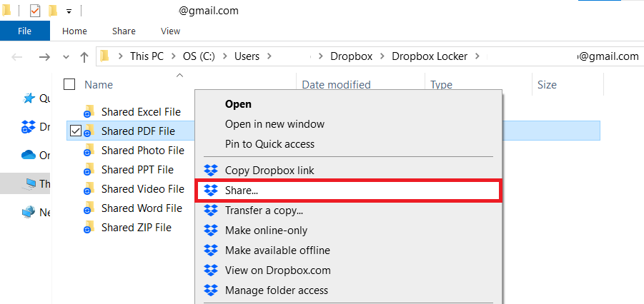Click the Up arrow navigation button
The image size is (644, 304).
84,57
